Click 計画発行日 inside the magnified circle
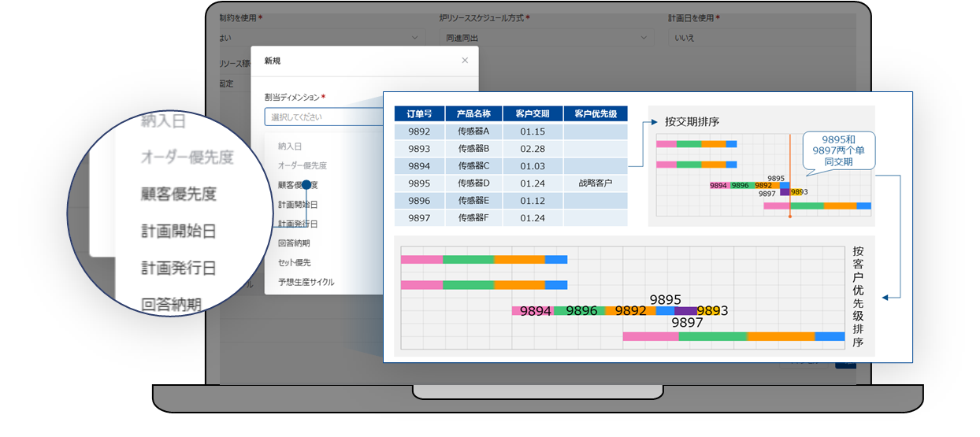This screenshot has width=980, height=437. coord(179,268)
